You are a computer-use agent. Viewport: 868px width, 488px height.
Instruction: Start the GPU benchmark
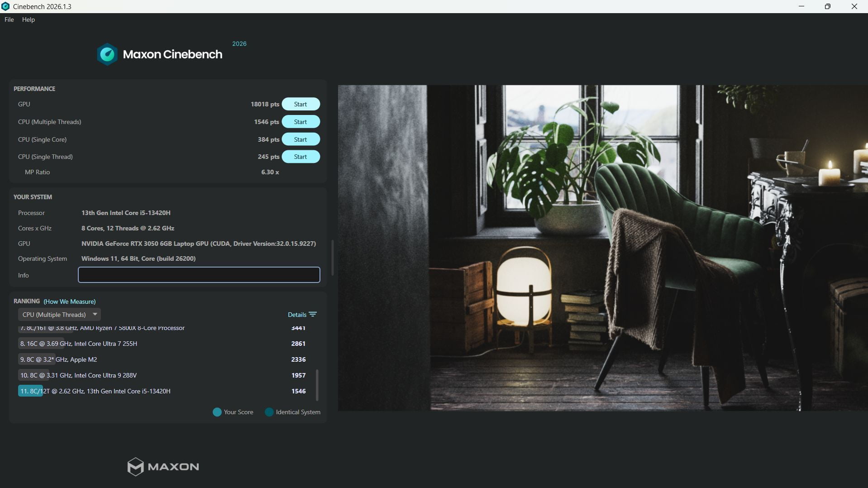[300, 104]
